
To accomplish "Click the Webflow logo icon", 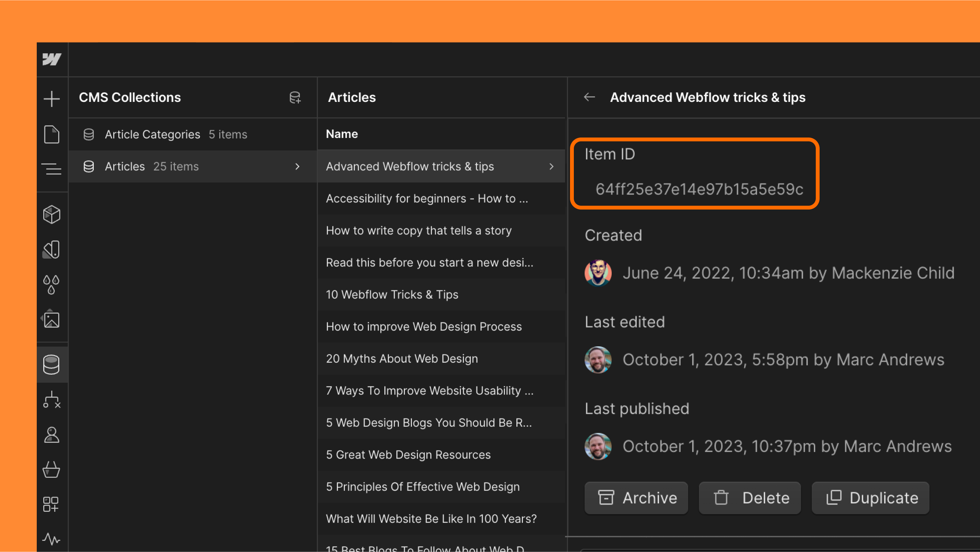I will 52,59.
